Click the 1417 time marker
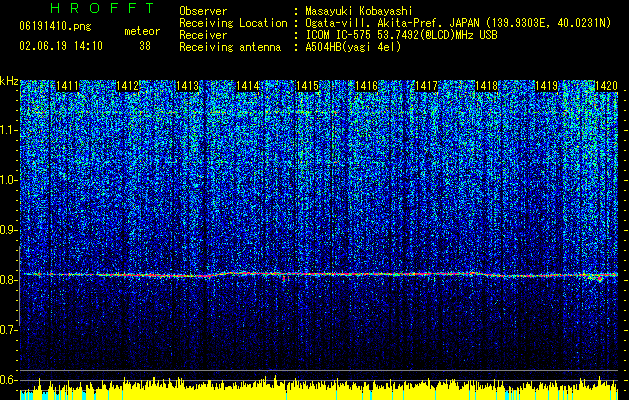Screen dimensions: 629x400 pyautogui.click(x=427, y=86)
